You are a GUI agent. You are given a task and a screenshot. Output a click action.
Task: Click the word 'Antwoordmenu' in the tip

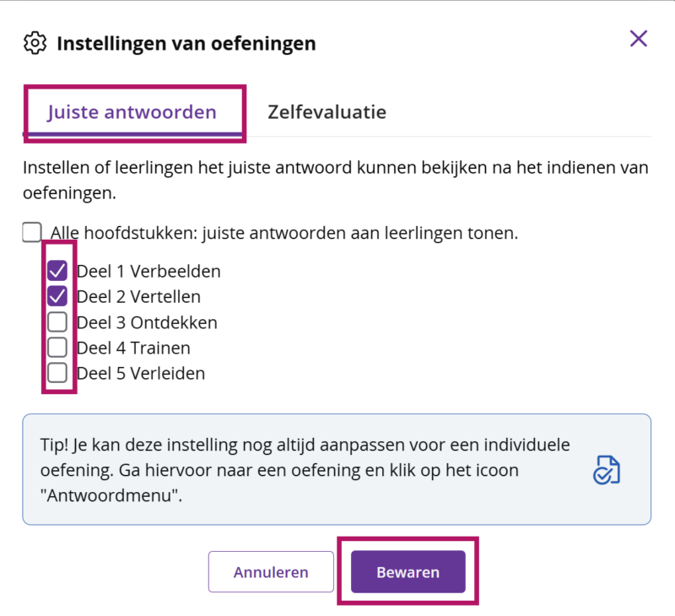(110, 495)
